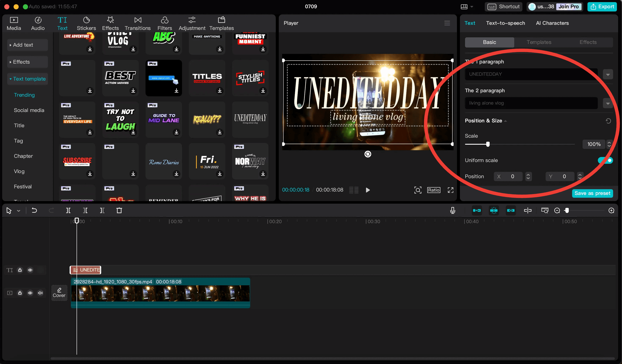The image size is (622, 364).
Task: Click the player screenshot focus icon
Action: [x=418, y=190]
